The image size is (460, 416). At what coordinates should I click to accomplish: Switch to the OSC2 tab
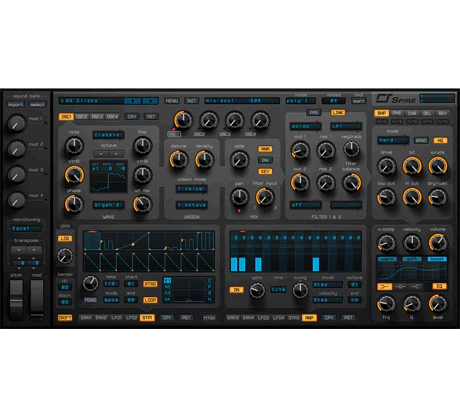coord(82,117)
